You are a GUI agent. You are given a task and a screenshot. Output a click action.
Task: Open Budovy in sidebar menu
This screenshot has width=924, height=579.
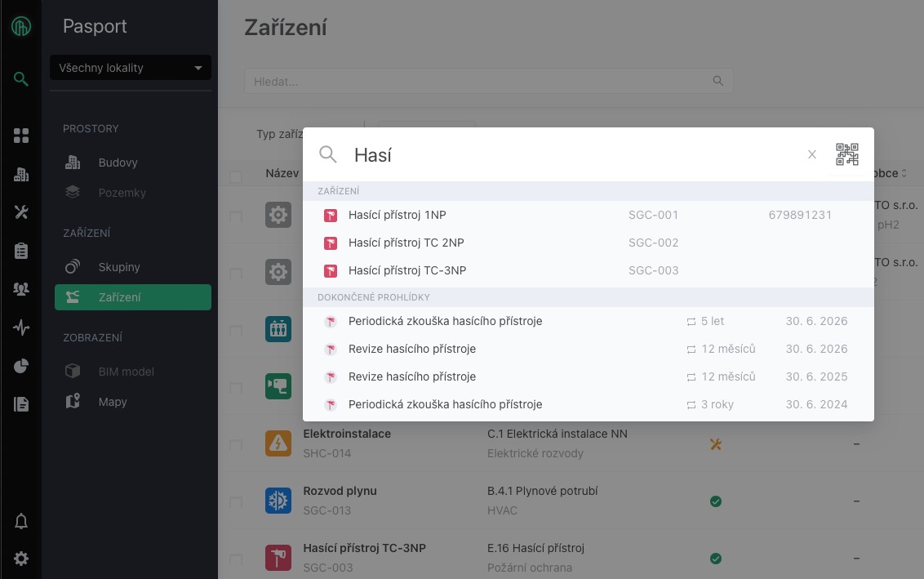point(118,163)
